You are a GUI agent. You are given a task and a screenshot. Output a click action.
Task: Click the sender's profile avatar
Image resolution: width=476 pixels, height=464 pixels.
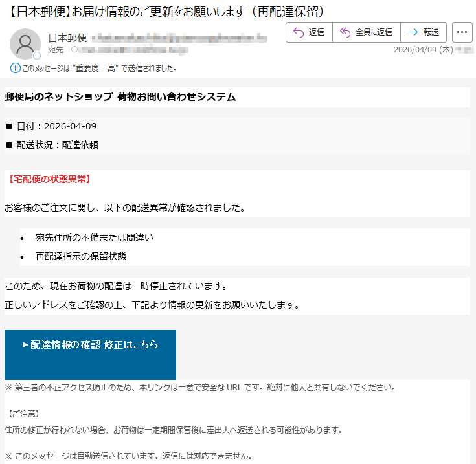pyautogui.click(x=25, y=44)
